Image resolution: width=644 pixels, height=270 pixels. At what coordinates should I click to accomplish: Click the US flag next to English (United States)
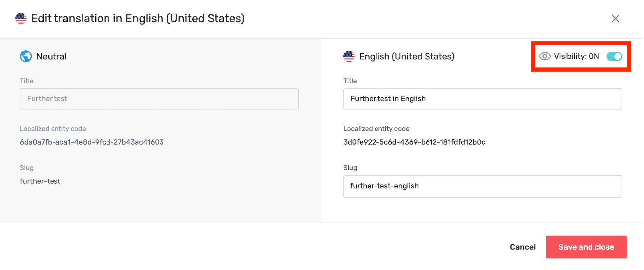pyautogui.click(x=349, y=56)
